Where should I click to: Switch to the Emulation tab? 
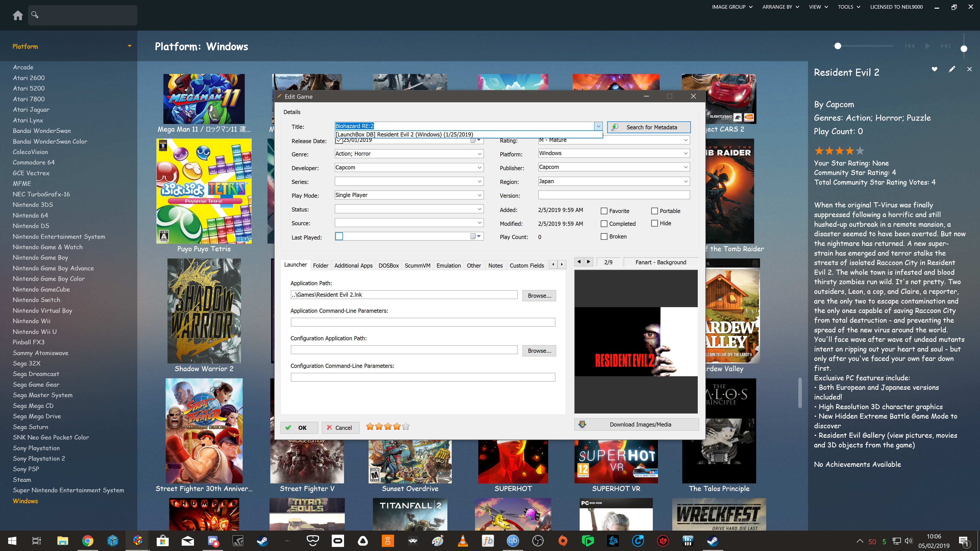point(448,265)
